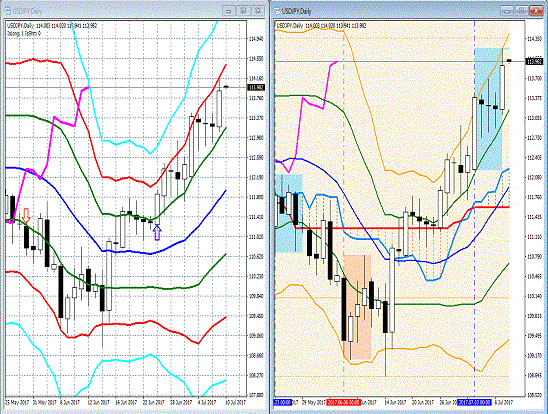Screen dimensions: 548x414
Task: Click the right window's USDJPY,Daily title bar text
Action: [297, 11]
